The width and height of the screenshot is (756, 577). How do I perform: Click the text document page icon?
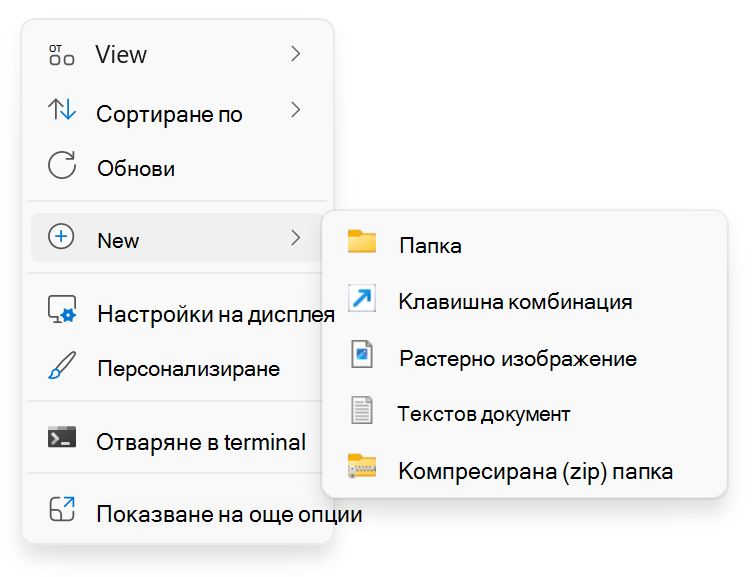click(362, 410)
